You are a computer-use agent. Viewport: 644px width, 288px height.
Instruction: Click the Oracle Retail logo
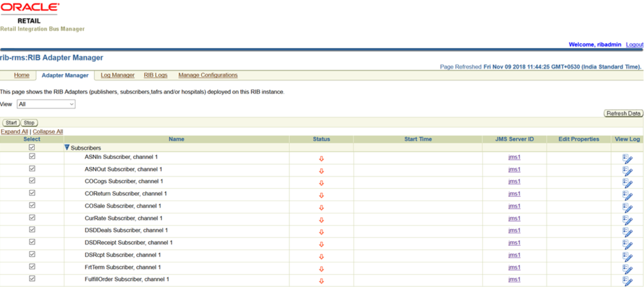click(30, 13)
